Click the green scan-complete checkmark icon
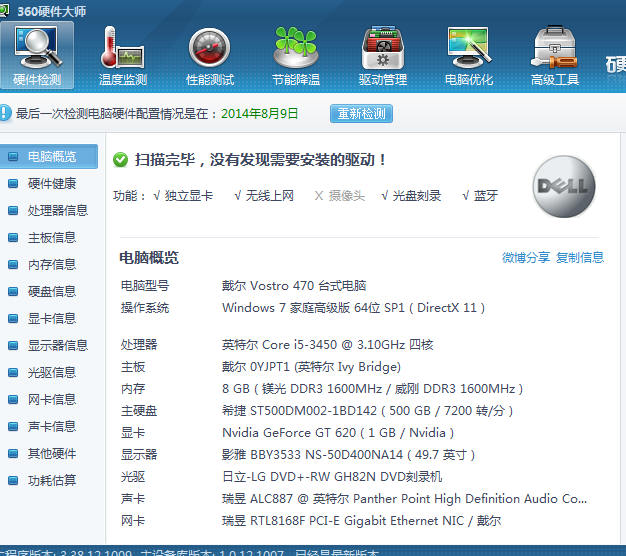The width and height of the screenshot is (626, 556). pos(120,160)
